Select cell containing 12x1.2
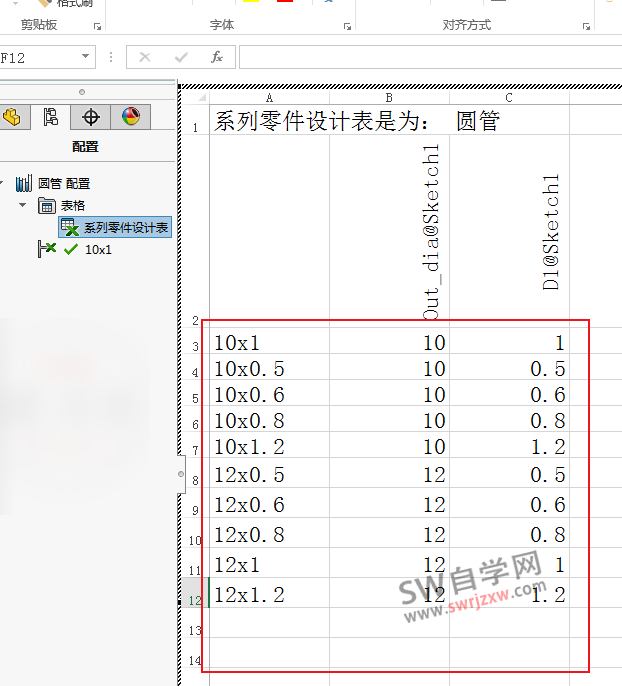This screenshot has width=622, height=686. [269, 593]
